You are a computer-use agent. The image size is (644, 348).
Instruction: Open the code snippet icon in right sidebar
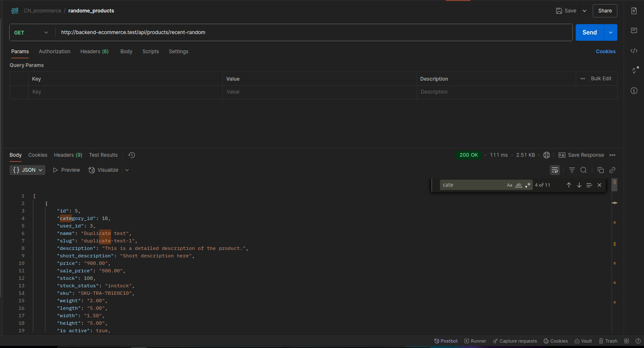(634, 51)
